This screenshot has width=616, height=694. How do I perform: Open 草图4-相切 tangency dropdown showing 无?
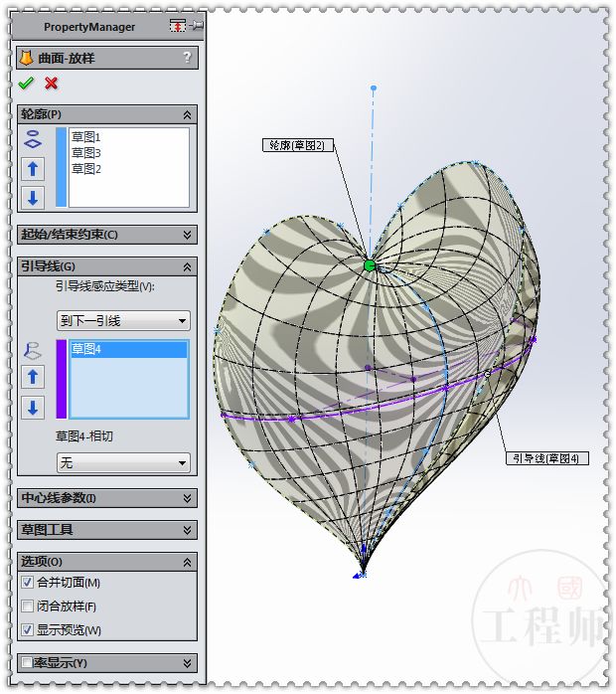123,463
